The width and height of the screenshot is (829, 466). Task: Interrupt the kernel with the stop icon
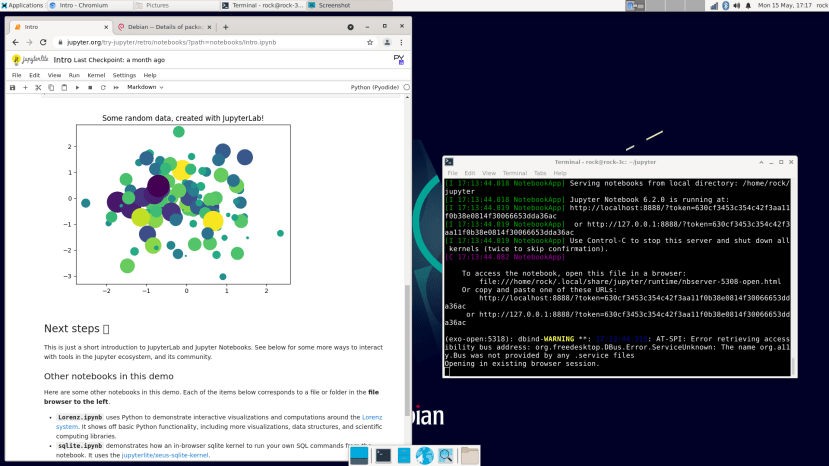[x=90, y=87]
